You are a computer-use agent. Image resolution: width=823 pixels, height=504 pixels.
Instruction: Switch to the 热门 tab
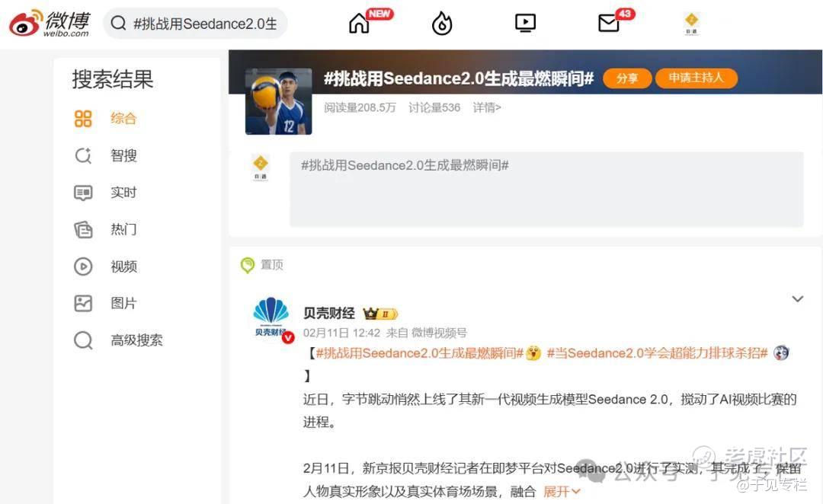pos(123,229)
